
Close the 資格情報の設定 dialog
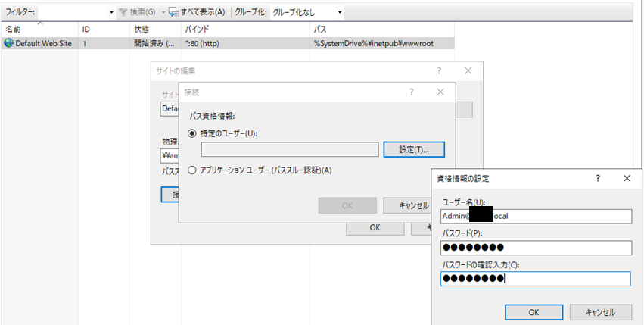click(627, 178)
